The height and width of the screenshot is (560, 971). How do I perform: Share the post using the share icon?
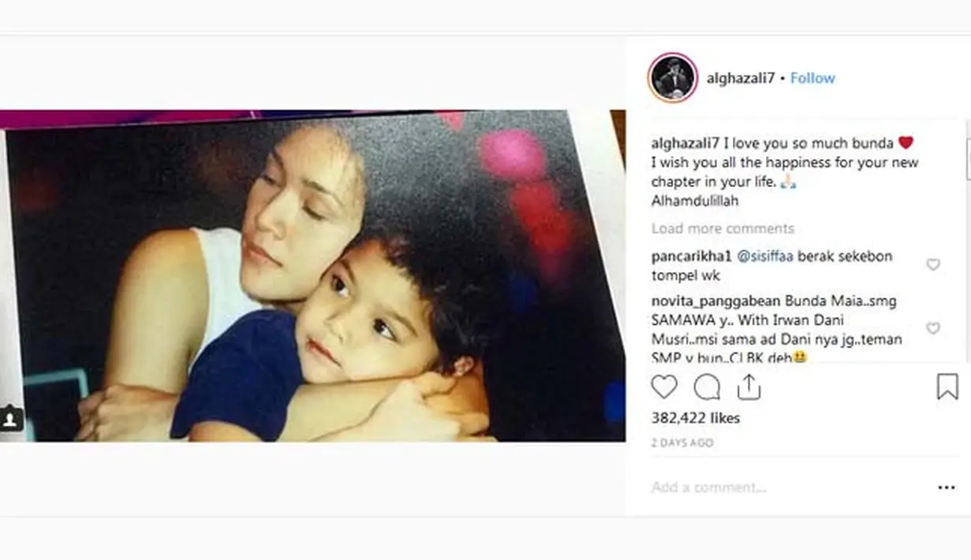point(748,386)
